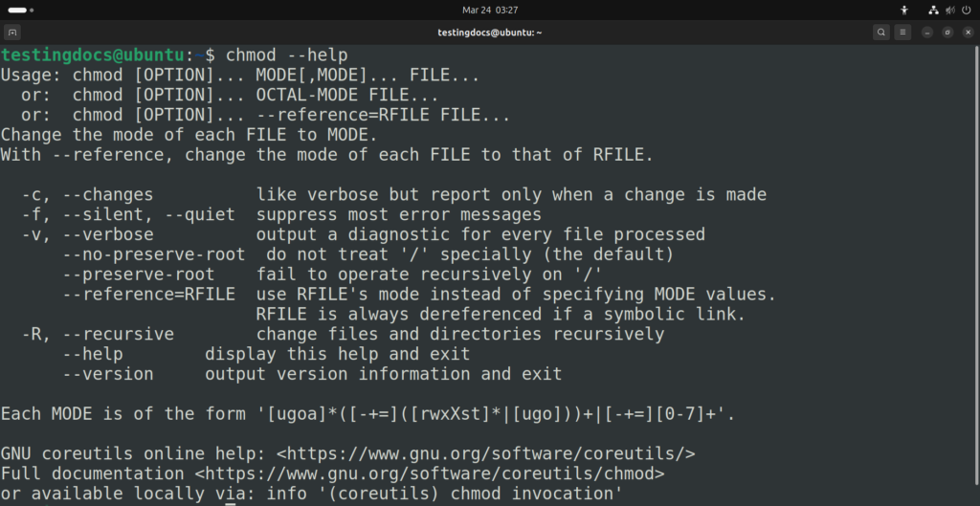Open the Mar 24 03:27 clock menu
980x506 pixels.
[x=489, y=10]
